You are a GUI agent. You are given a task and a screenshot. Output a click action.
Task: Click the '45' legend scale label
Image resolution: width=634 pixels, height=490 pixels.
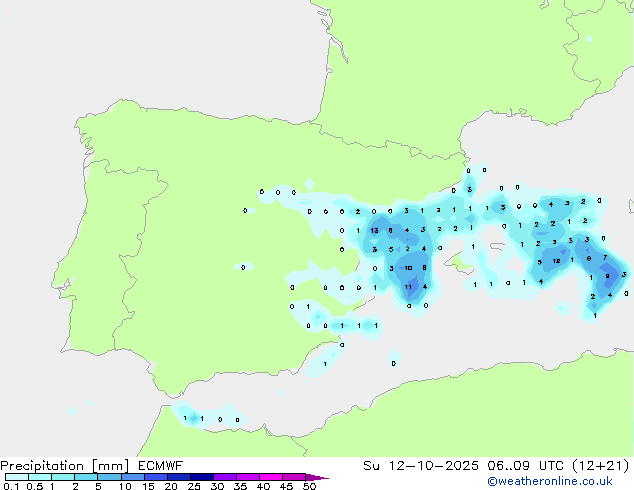(286, 486)
